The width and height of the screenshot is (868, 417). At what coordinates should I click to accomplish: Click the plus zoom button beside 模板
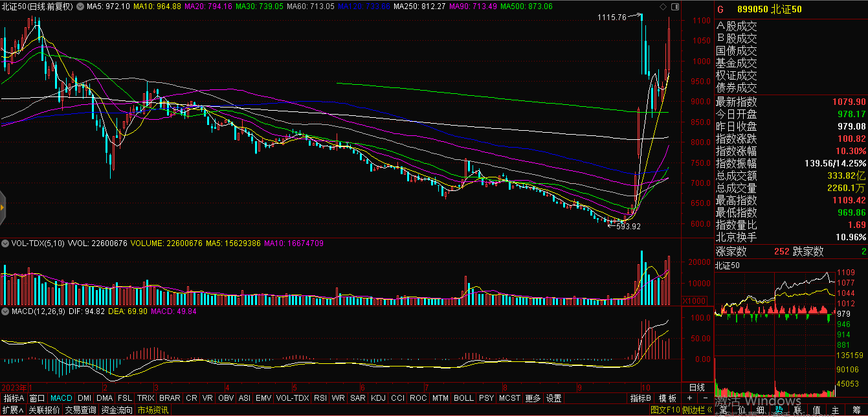pyautogui.click(x=689, y=398)
